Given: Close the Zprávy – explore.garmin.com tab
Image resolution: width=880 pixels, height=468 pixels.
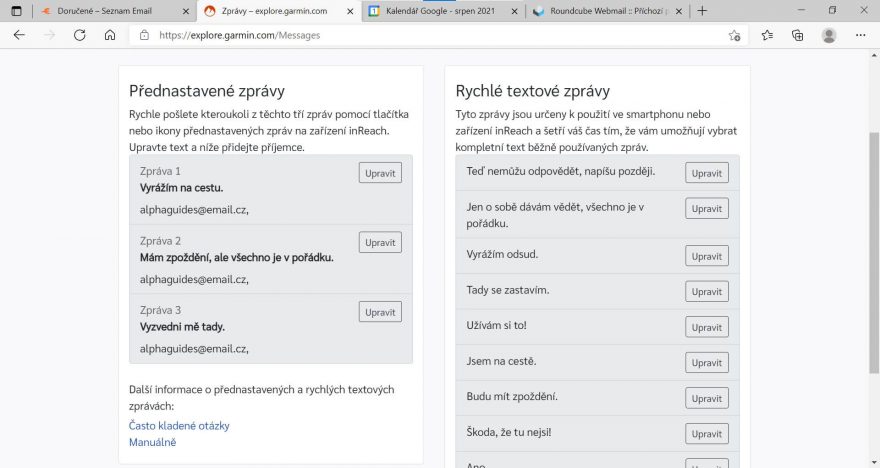Looking at the screenshot, I should pyautogui.click(x=350, y=11).
